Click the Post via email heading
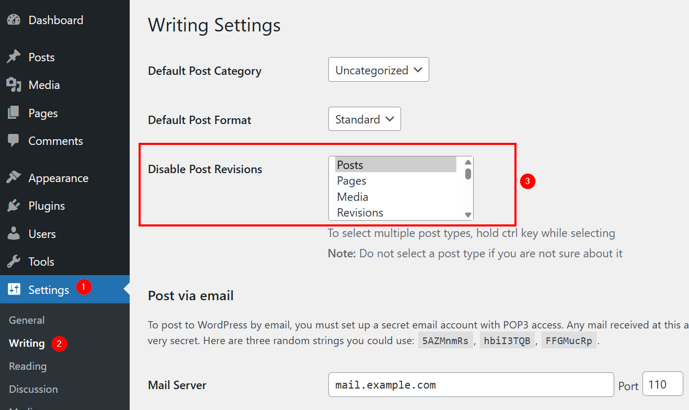689x410 pixels. coord(191,296)
